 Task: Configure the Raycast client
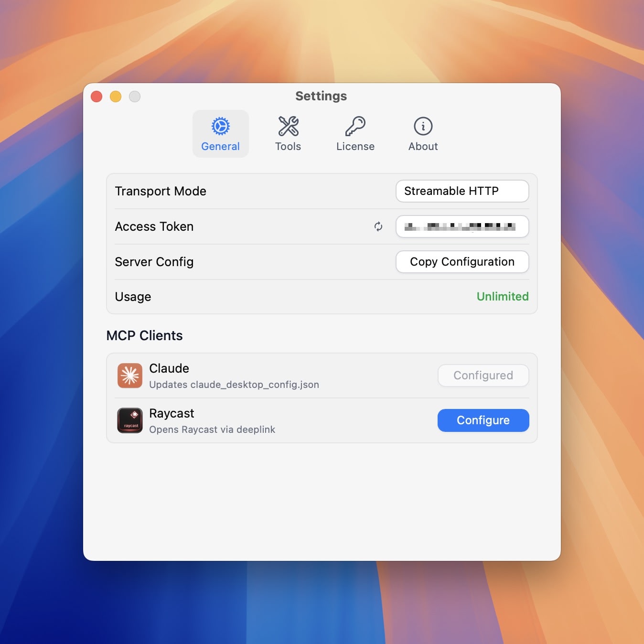[x=483, y=420]
